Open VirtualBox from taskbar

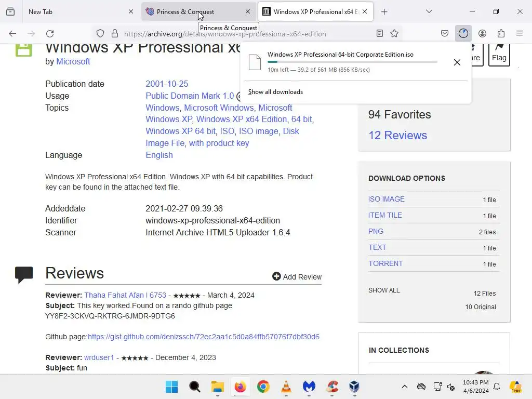tap(354, 387)
